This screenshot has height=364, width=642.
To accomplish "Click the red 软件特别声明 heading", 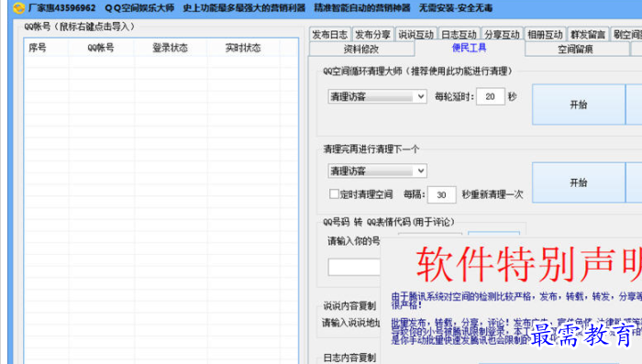I will click(x=528, y=264).
